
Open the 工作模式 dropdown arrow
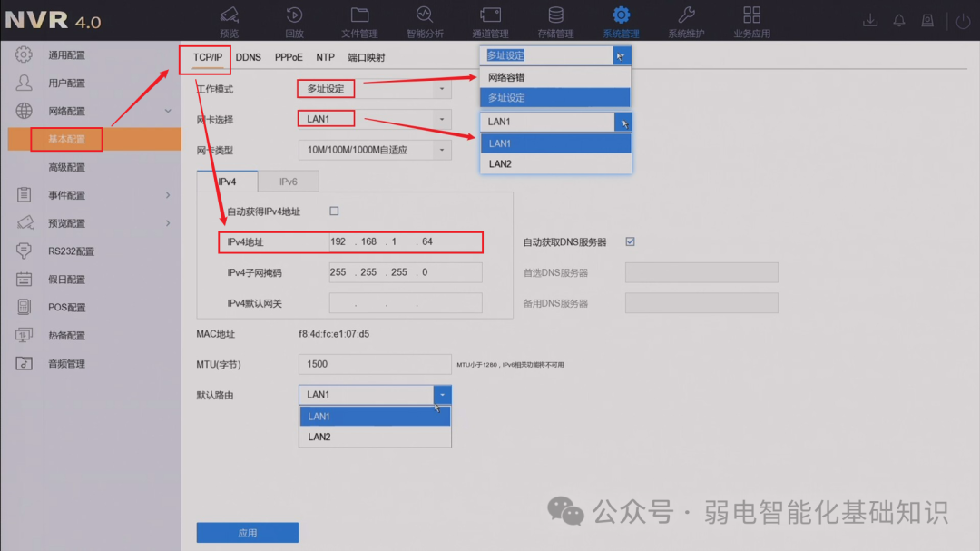(x=442, y=89)
